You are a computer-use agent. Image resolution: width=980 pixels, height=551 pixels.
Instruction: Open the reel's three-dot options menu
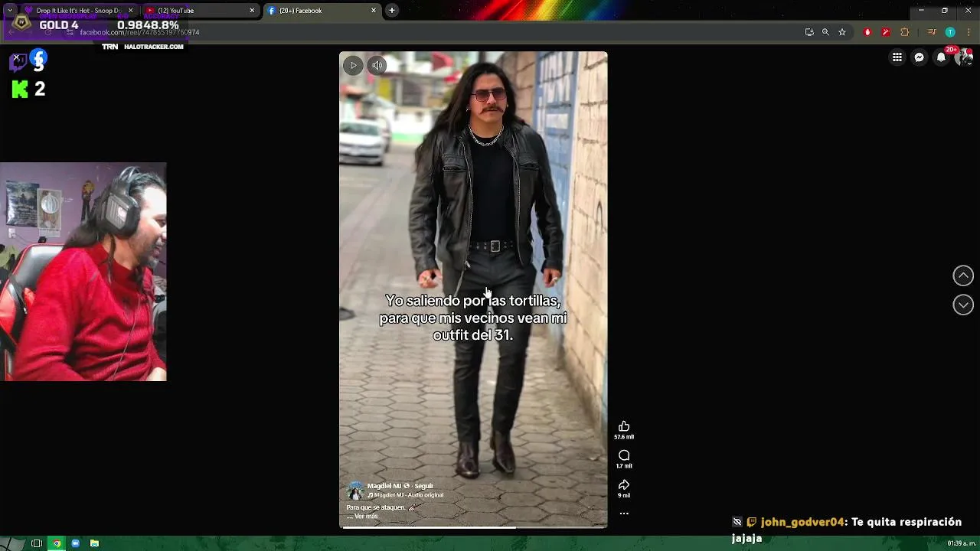point(624,514)
